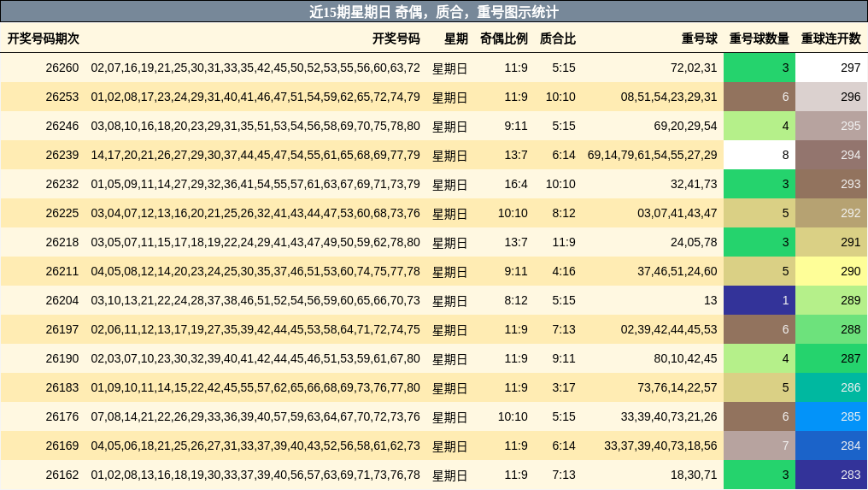Click odd-even ratio 16:4

(x=516, y=184)
